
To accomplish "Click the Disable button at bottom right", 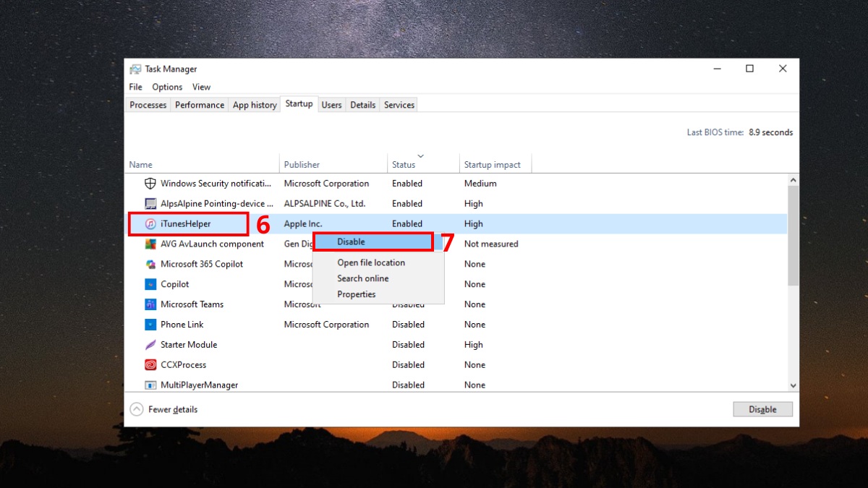I will click(762, 409).
